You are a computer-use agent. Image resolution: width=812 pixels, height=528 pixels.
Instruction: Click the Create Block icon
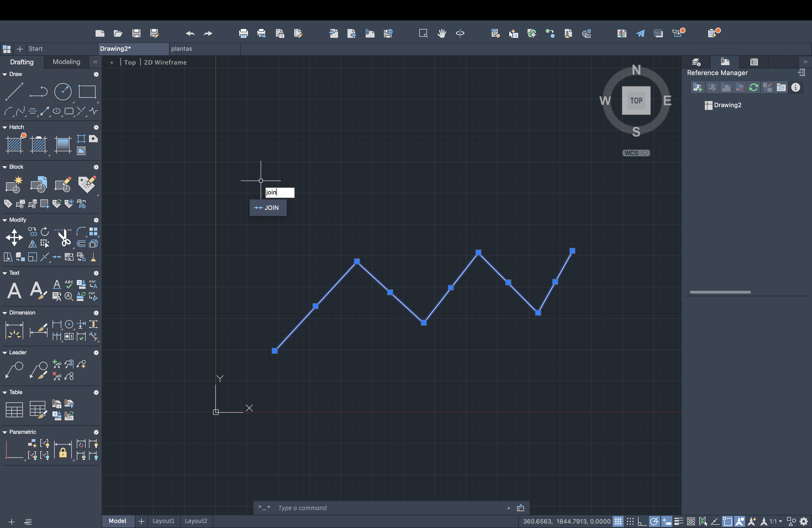click(14, 184)
